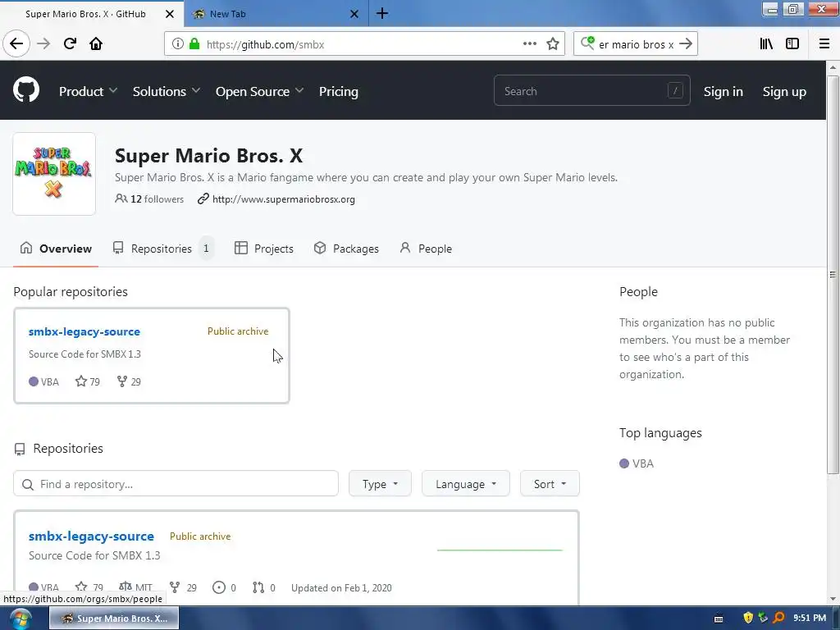
Task: Switch to the Repositories tab
Action: [x=163, y=249]
